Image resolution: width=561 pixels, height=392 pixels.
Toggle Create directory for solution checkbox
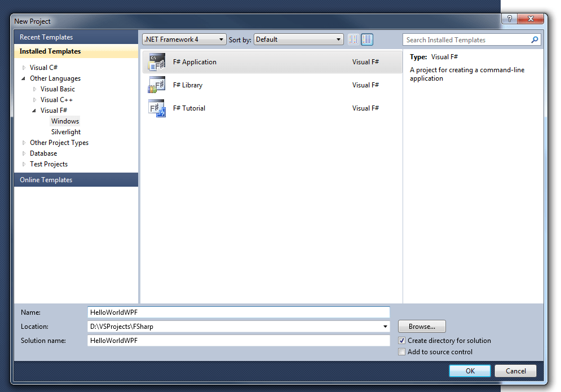[402, 341]
